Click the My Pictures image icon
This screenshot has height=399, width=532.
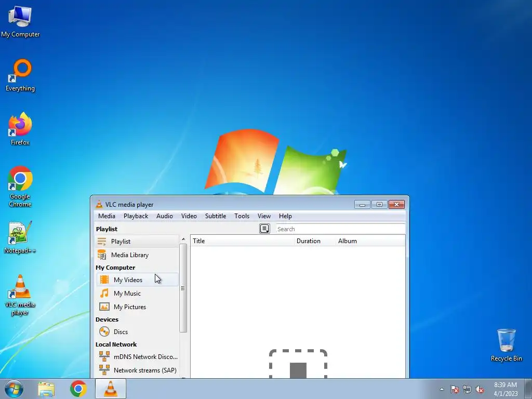pyautogui.click(x=104, y=307)
